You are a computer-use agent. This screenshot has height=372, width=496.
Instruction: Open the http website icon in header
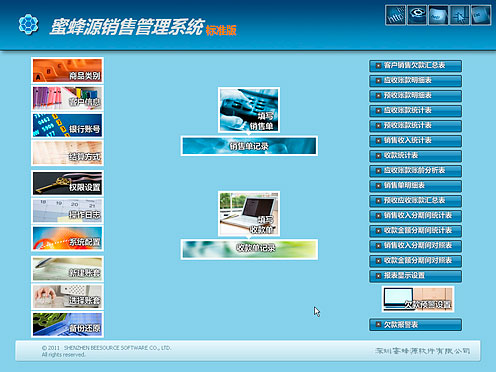click(x=395, y=15)
